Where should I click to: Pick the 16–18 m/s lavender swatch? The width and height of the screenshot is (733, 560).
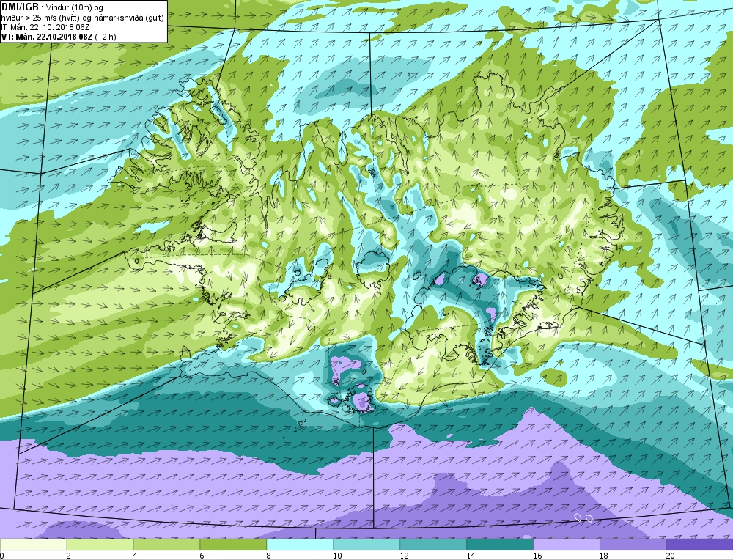[x=567, y=545]
